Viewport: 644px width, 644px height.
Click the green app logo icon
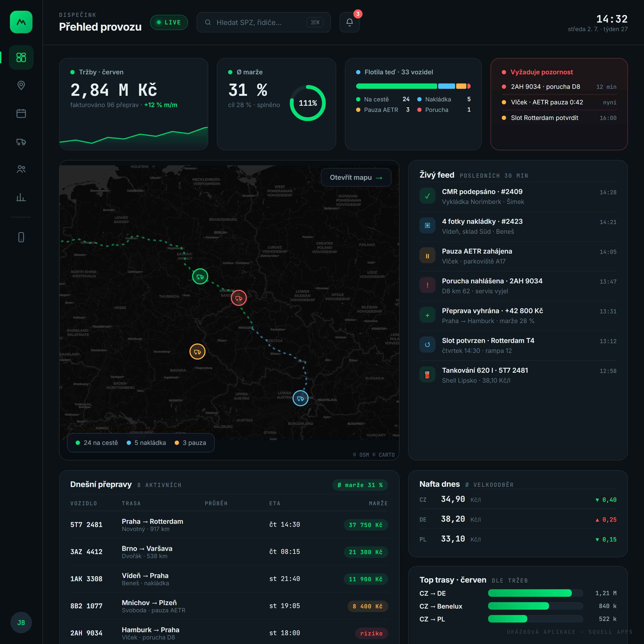[21, 22]
